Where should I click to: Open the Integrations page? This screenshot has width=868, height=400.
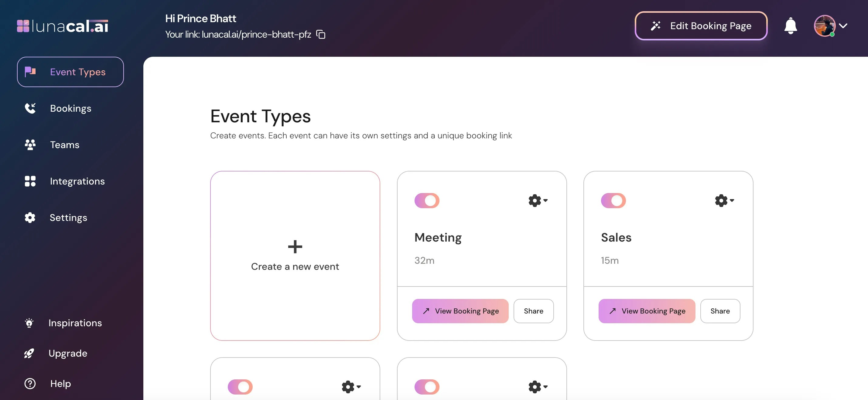tap(77, 181)
